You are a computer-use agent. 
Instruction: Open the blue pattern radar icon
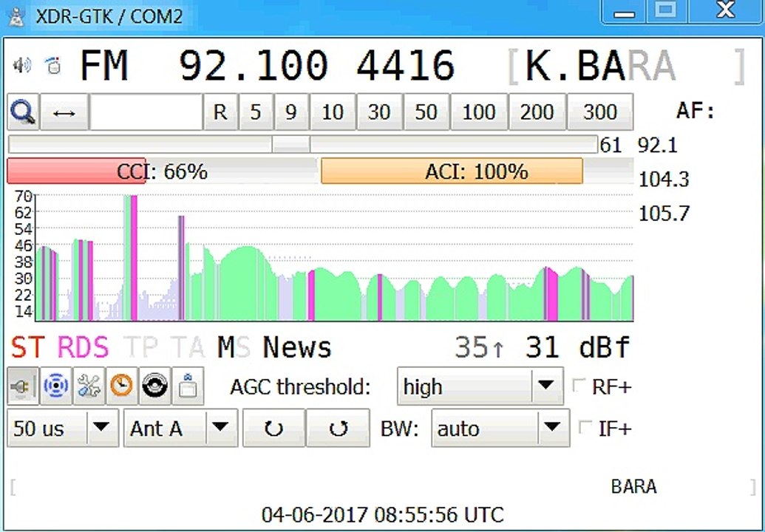pos(56,386)
